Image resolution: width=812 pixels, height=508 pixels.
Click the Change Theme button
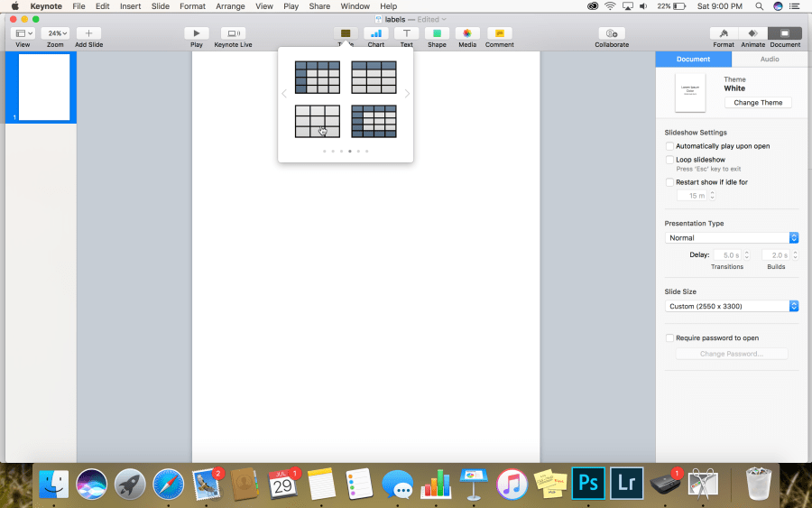758,103
